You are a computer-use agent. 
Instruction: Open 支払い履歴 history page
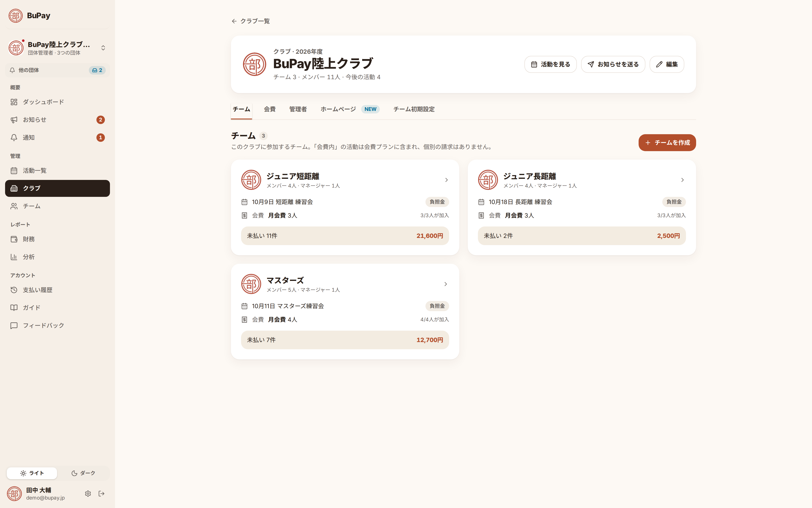57,290
